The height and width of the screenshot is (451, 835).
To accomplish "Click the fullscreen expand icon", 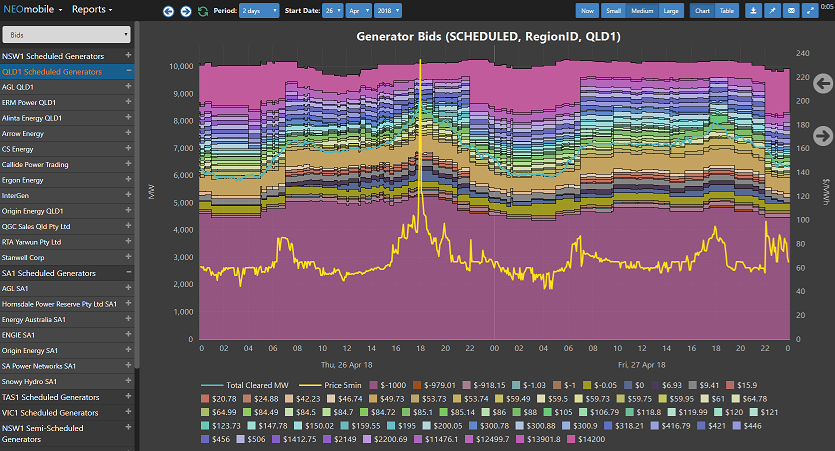I will pyautogui.click(x=810, y=11).
